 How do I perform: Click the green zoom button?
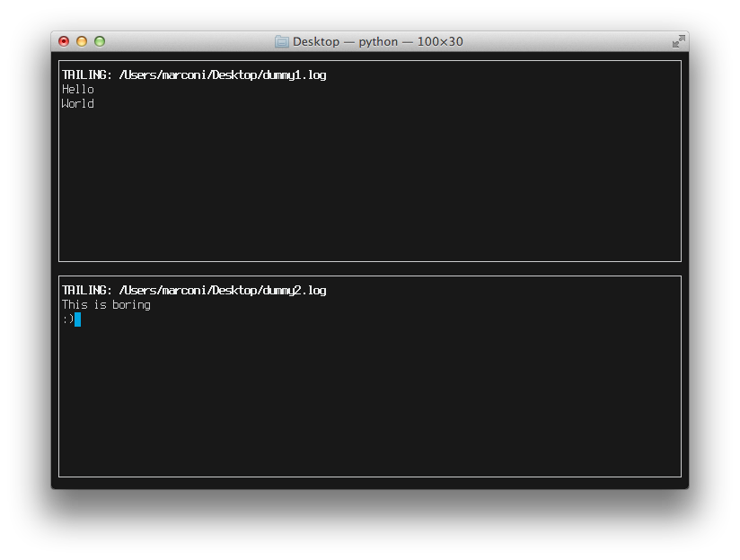101,40
